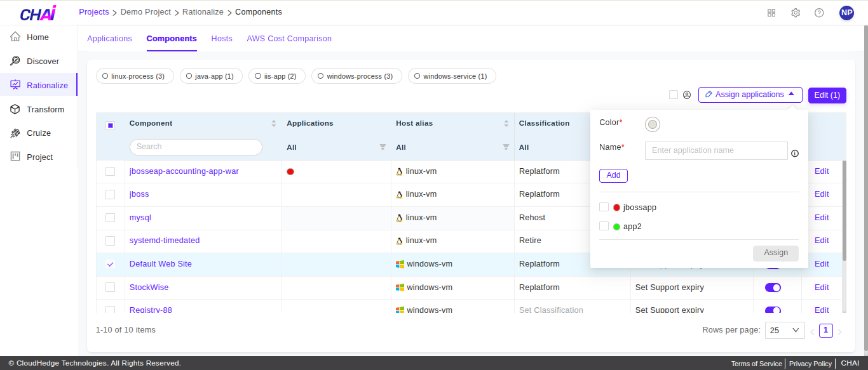The width and height of the screenshot is (868, 370).
Task: Open the Host alias filter dropdown
Action: click(x=506, y=147)
